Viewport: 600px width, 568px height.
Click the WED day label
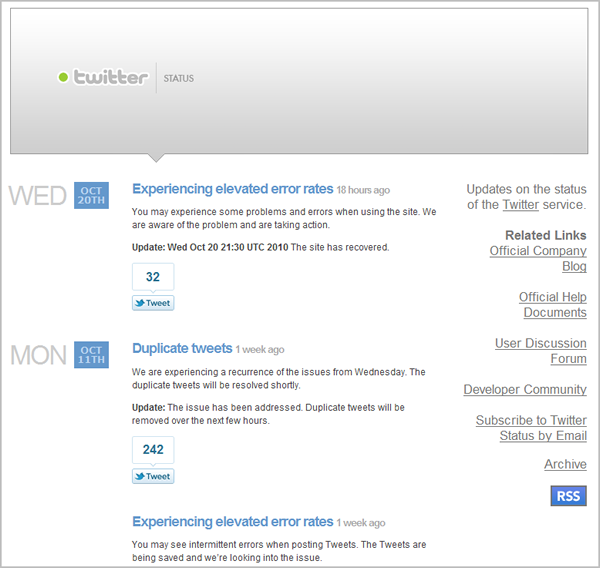[x=38, y=196]
